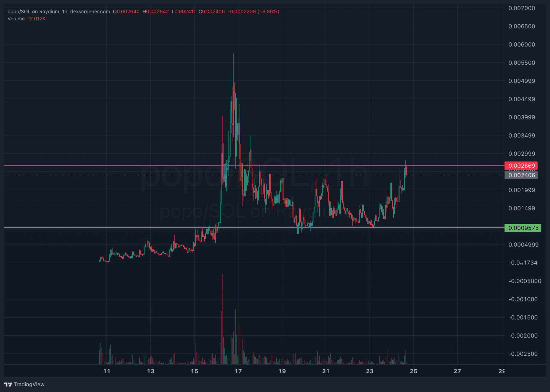Click the High value H0.002642
This screenshot has height=392, width=550.
coord(156,12)
